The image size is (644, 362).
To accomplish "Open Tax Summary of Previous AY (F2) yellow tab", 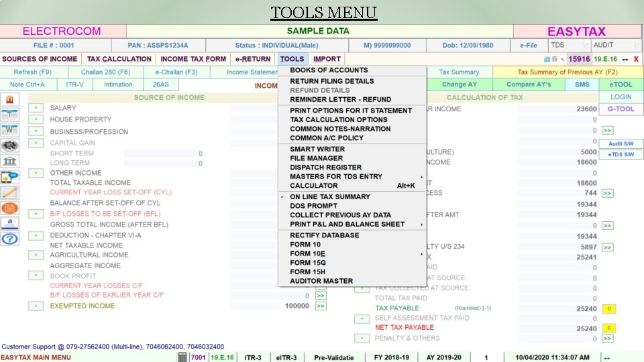I will [x=568, y=72].
